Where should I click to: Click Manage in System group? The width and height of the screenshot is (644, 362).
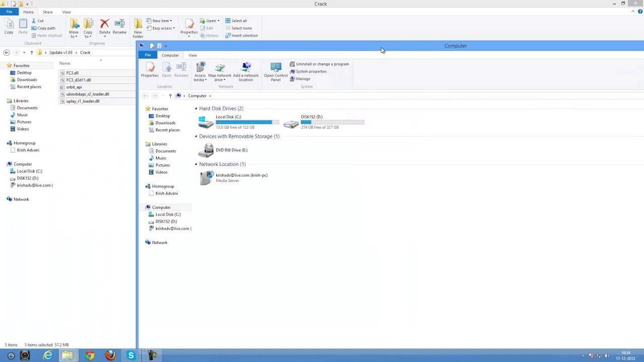pos(300,79)
